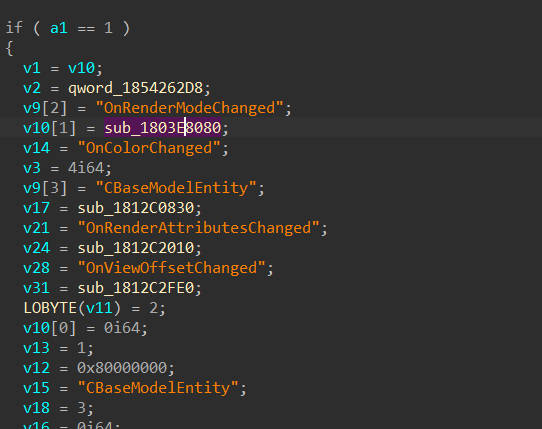The height and width of the screenshot is (429, 542).
Task: Click the LOBYTE(v11) expression
Action: pos(72,308)
